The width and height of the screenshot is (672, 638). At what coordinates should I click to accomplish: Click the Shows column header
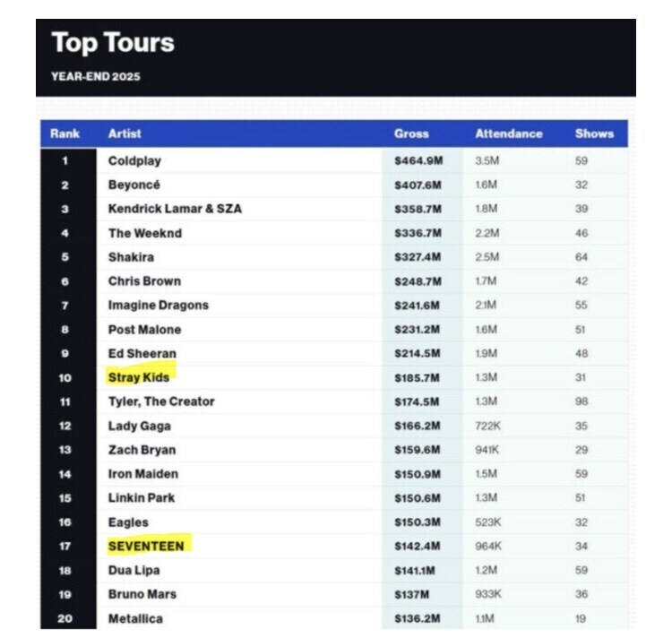(x=594, y=134)
